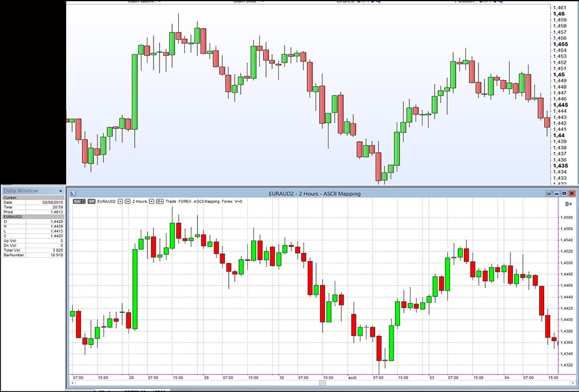Click the EURAUD2 section header in Data Window
Image resolution: width=579 pixels, height=392 pixels.
point(33,217)
